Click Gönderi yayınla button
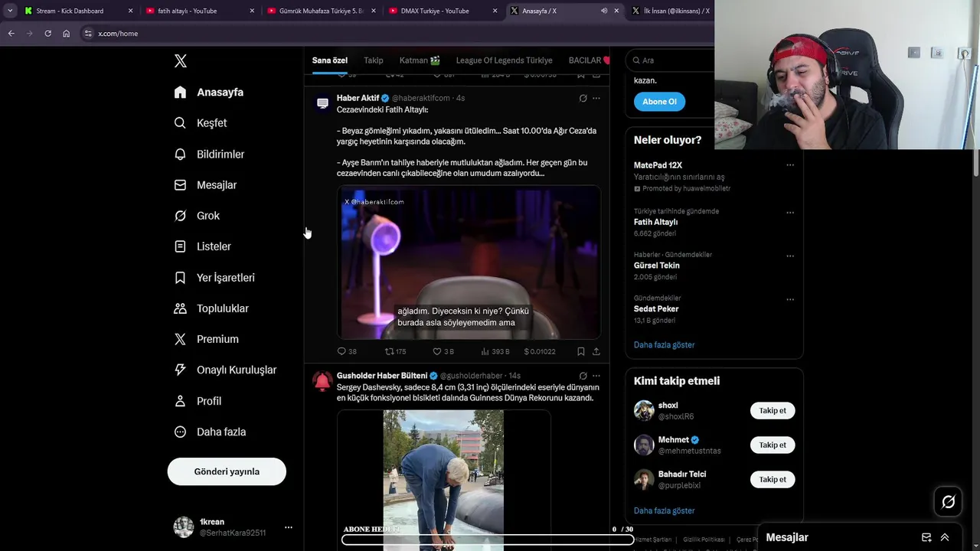Screen dimensions: 980x551 pyautogui.click(x=227, y=471)
